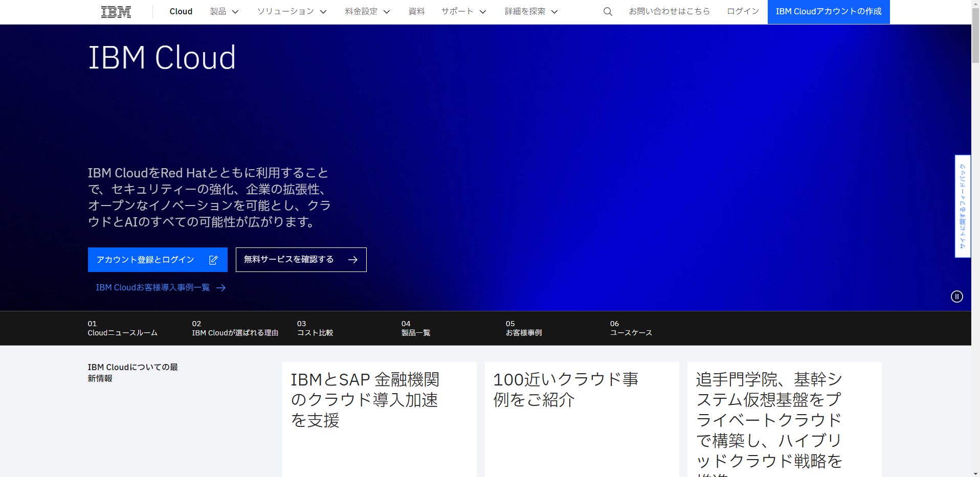The height and width of the screenshot is (477, 980).
Task: Expand the ソリューション dropdown menu
Action: tap(292, 12)
